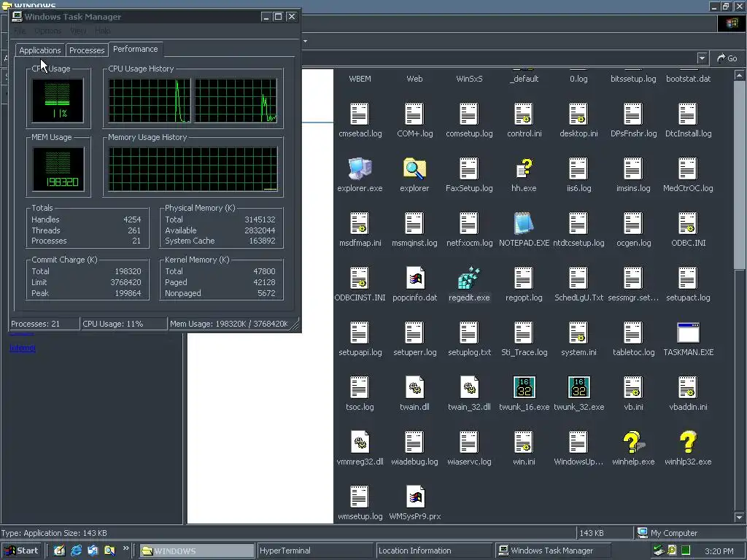The image size is (747, 560).
Task: Select the WMSysPr9.prx file icon
Action: click(414, 497)
